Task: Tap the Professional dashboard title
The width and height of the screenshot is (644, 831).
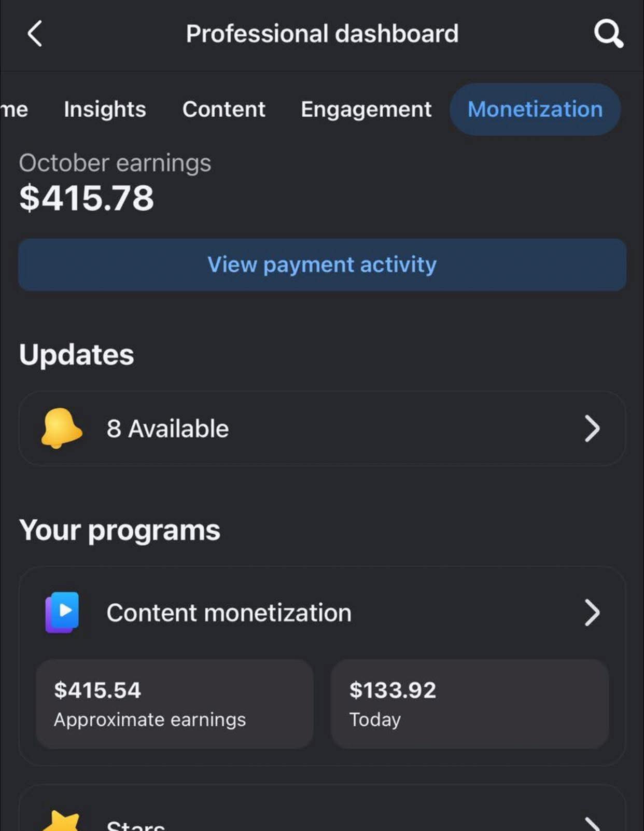Action: (x=322, y=34)
